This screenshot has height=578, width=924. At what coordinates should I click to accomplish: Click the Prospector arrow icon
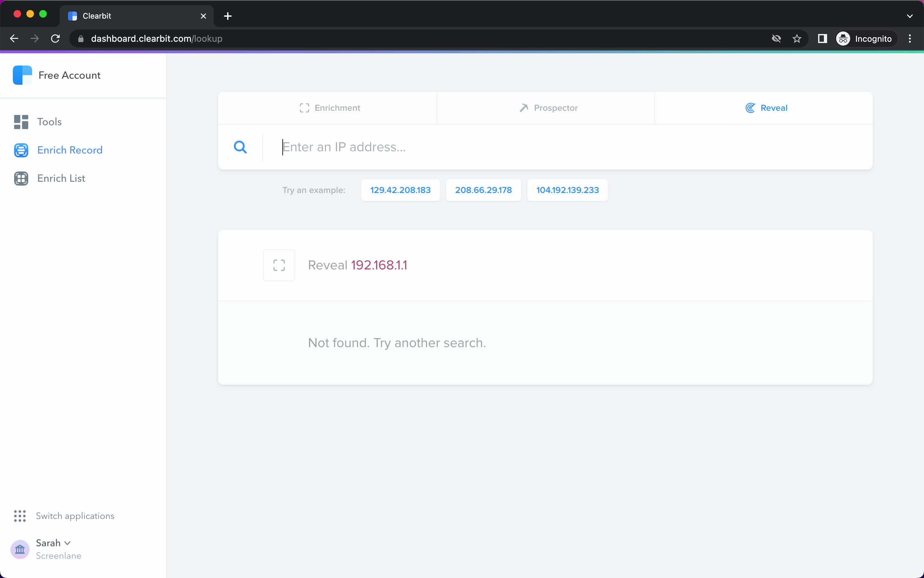pyautogui.click(x=524, y=108)
